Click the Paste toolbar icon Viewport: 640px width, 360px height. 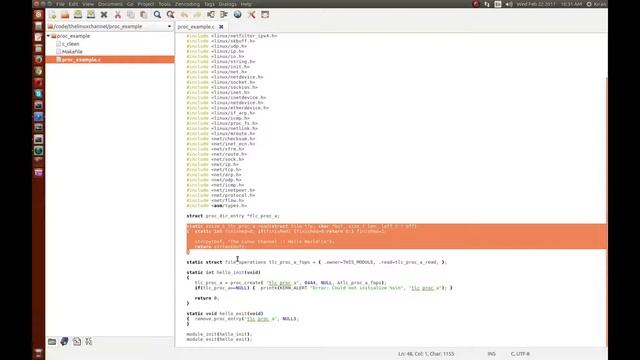[x=144, y=15]
